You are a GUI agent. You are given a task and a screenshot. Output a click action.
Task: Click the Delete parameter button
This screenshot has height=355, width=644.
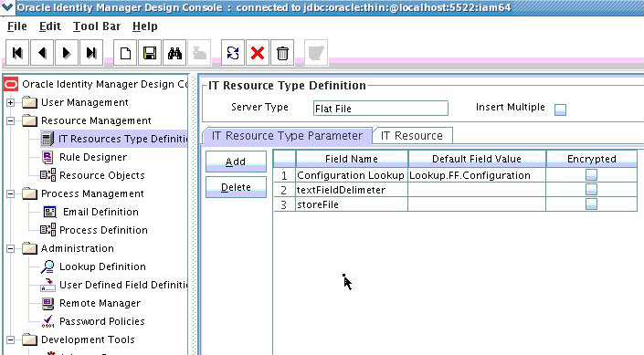[236, 187]
